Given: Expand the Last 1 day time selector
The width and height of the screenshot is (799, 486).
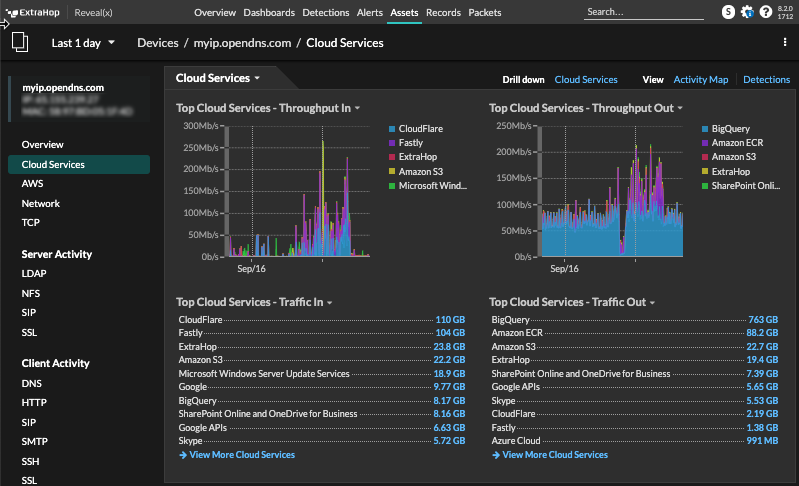Looking at the screenshot, I should pos(83,43).
